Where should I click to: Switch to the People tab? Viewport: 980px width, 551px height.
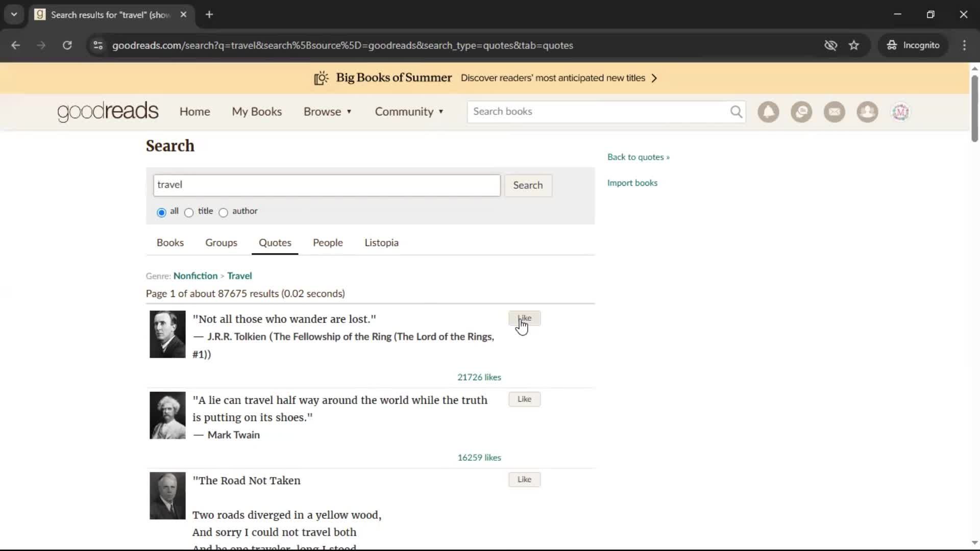click(x=328, y=243)
